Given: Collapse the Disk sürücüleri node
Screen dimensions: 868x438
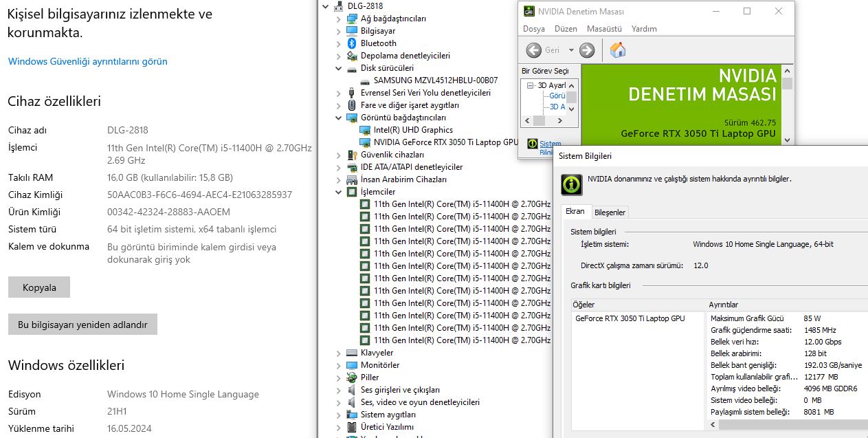Looking at the screenshot, I should (338, 68).
